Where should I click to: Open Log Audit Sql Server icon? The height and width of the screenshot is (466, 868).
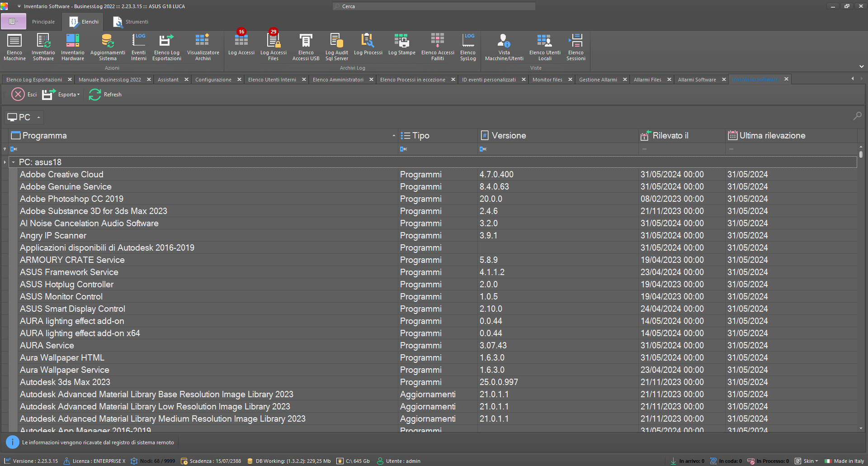(x=337, y=47)
